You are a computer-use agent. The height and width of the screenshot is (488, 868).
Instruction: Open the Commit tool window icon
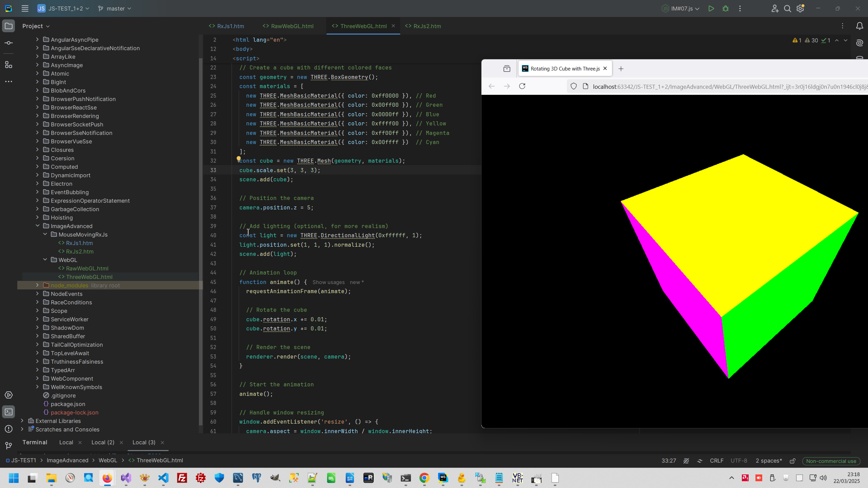pos(9,43)
